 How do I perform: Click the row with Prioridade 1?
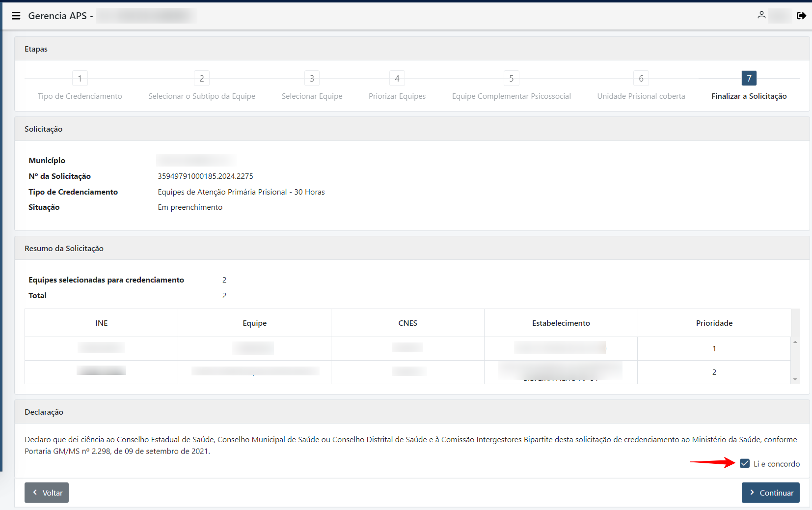point(407,348)
